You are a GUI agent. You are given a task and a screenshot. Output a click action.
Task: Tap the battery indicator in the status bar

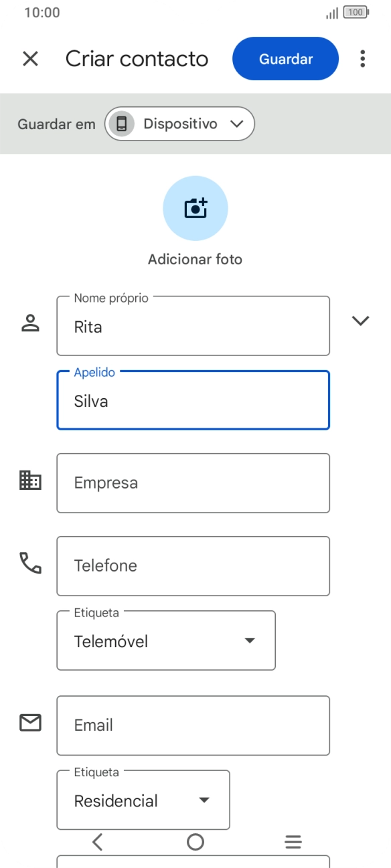pyautogui.click(x=354, y=12)
